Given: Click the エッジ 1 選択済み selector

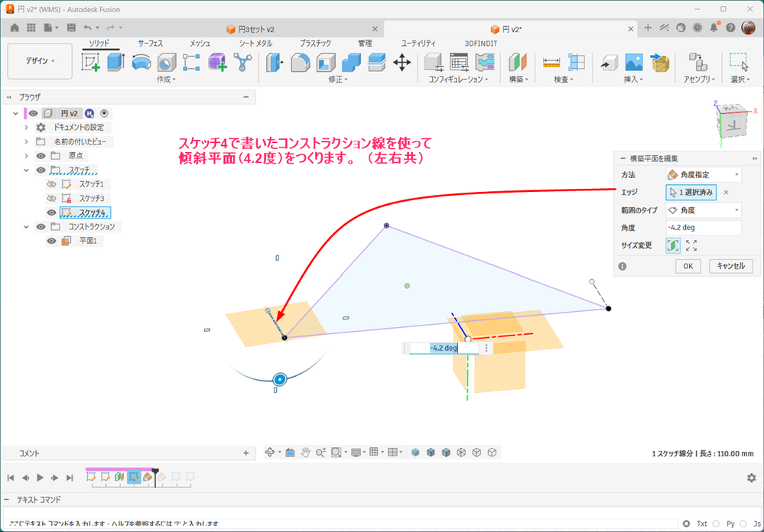Looking at the screenshot, I should (x=691, y=193).
